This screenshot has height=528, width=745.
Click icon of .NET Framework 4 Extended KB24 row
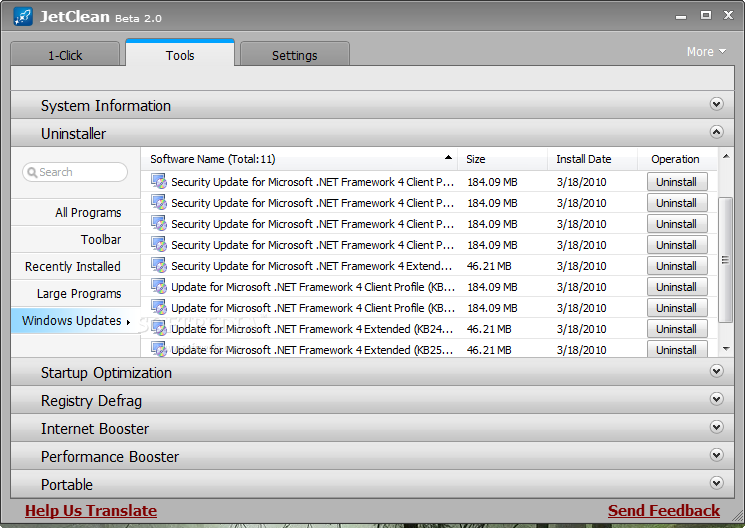click(x=159, y=328)
